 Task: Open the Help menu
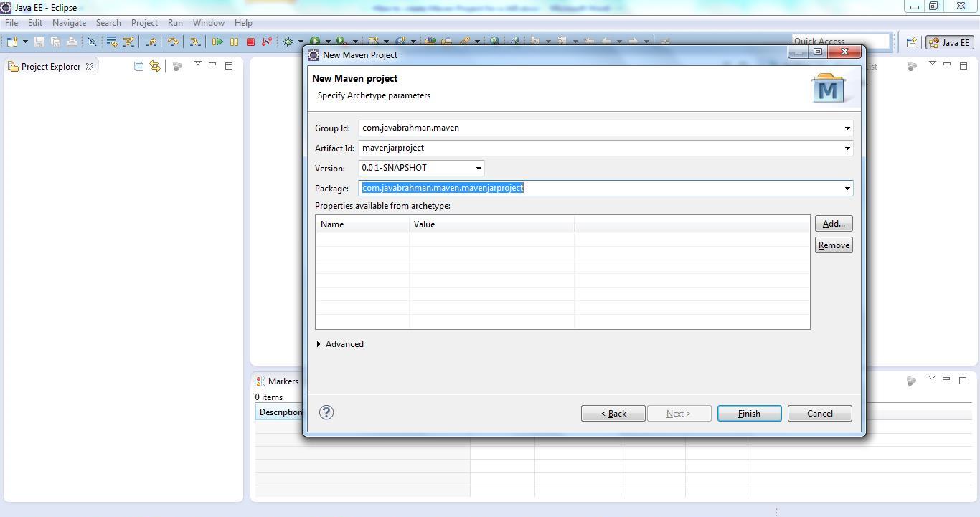243,23
